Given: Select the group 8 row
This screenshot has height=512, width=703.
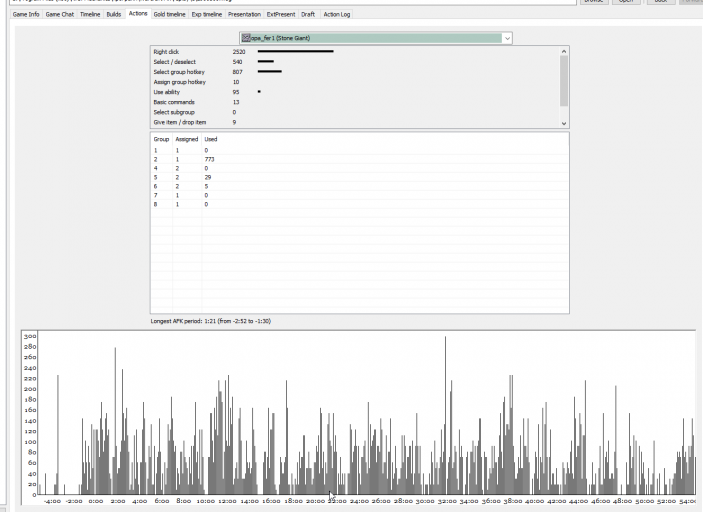Looking at the screenshot, I should click(x=360, y=204).
